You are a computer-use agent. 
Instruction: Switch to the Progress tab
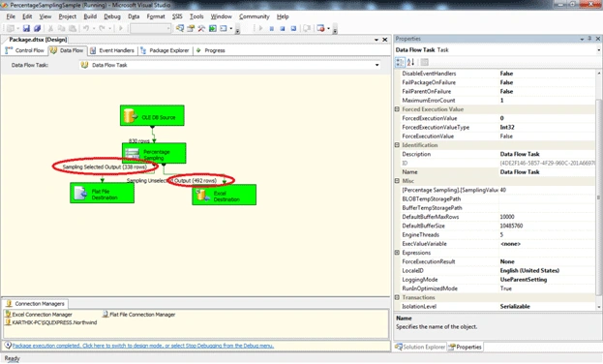211,50
